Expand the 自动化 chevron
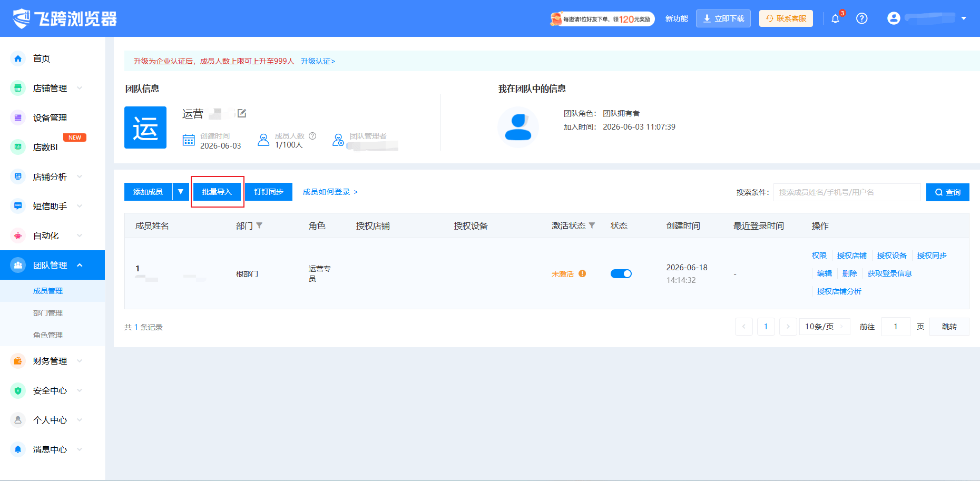 (80, 235)
